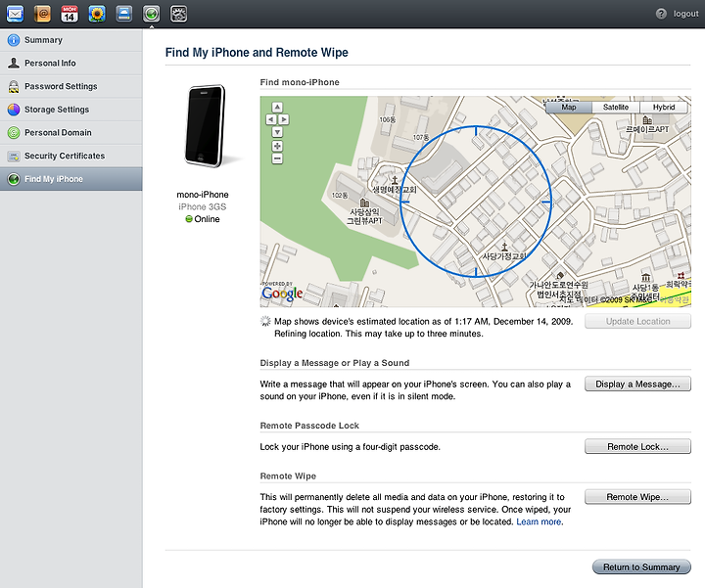The width and height of the screenshot is (705, 588).
Task: Click the iPhone 3GS model text
Action: (x=203, y=206)
